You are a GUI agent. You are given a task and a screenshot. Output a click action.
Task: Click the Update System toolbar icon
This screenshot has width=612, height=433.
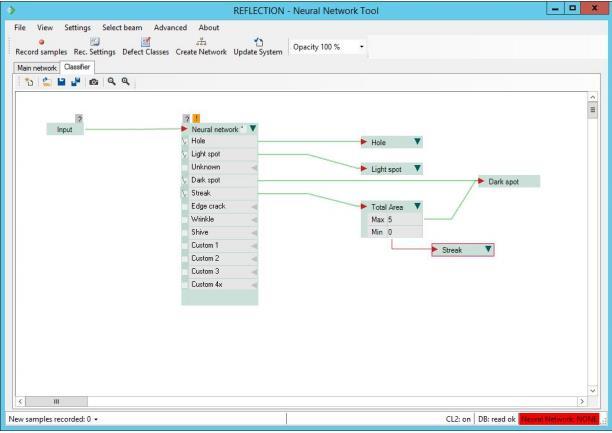258,42
